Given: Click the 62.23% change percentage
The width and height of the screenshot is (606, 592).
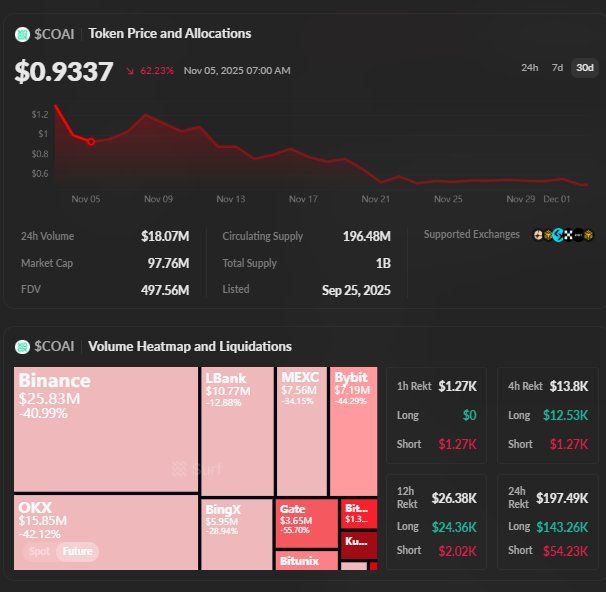Looking at the screenshot, I should [x=157, y=71].
